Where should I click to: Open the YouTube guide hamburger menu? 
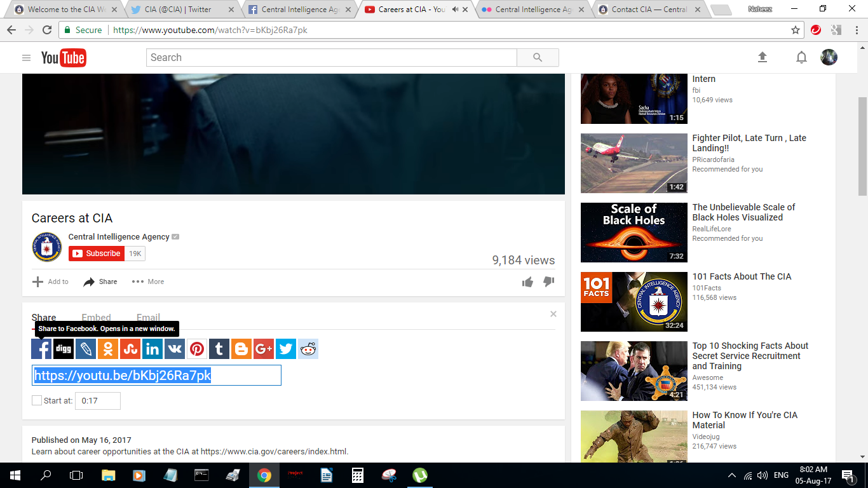click(26, 58)
